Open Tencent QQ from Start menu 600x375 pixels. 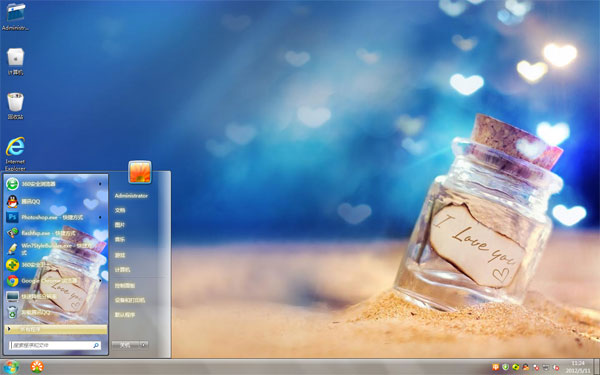55,201
